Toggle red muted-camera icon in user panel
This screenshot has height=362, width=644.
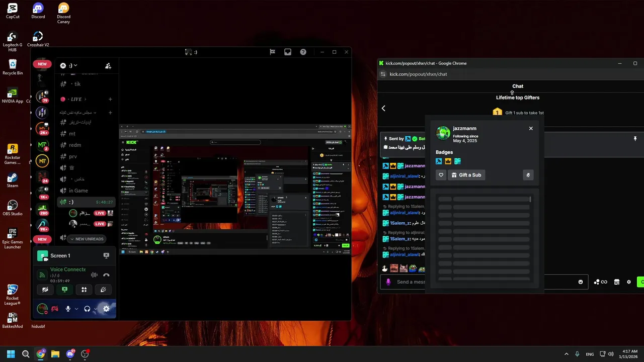[54, 309]
